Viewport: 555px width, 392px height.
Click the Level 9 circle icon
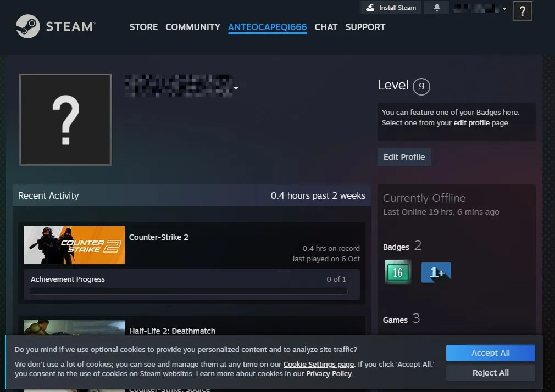click(x=421, y=86)
